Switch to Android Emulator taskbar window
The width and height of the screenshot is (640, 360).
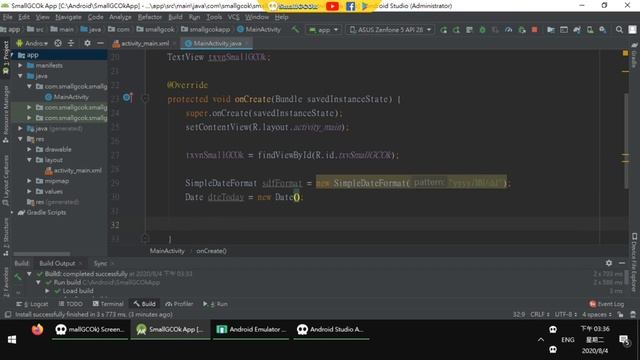pyautogui.click(x=251, y=329)
